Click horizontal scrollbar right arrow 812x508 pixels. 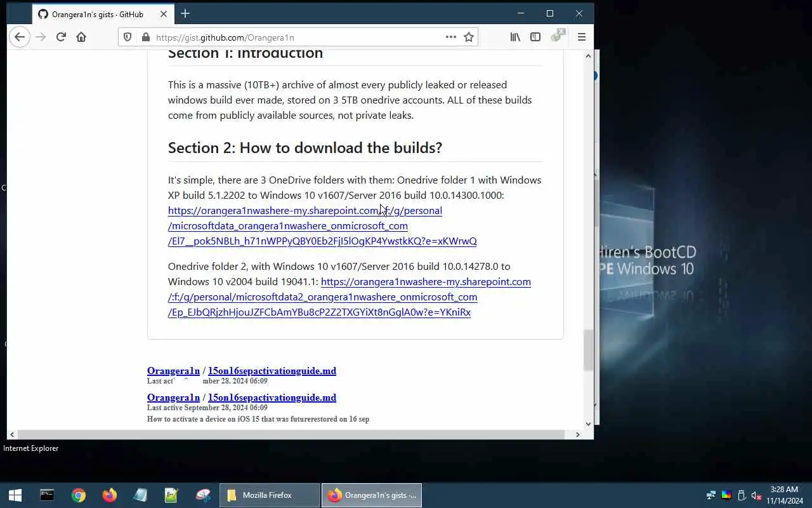click(577, 434)
